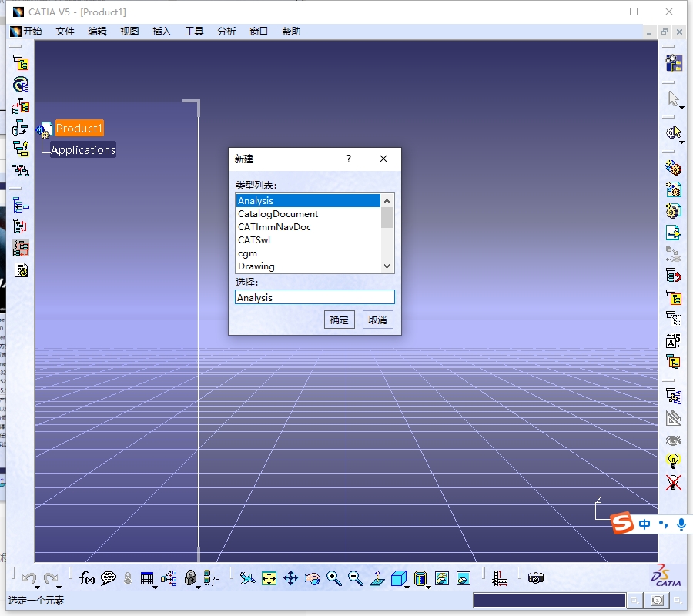Select the Rotate view icon

tap(313, 578)
